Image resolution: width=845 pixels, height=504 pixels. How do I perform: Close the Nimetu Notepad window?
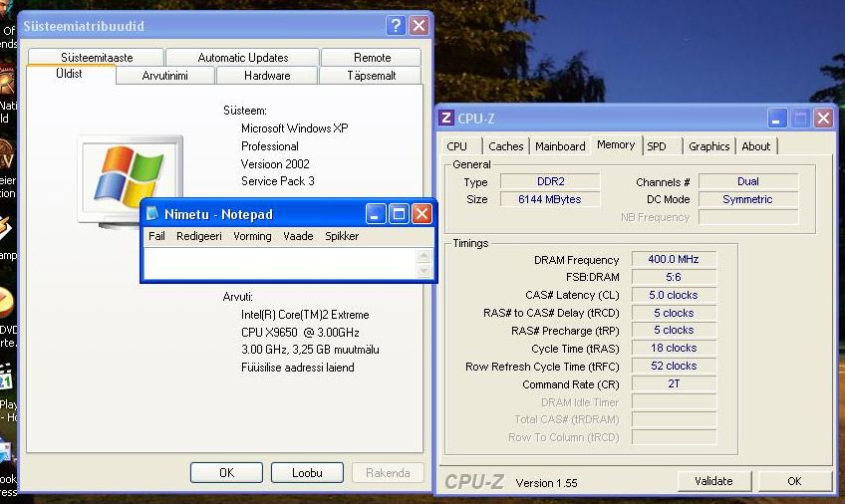[422, 214]
